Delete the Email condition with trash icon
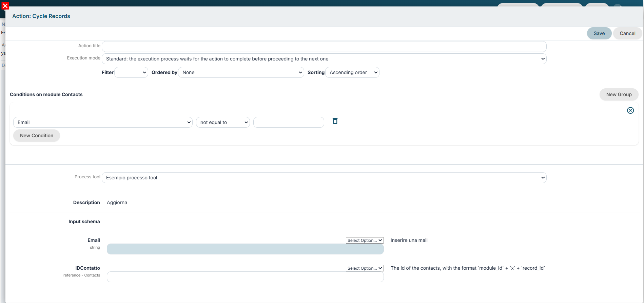Viewport: 644px width, 303px height. pyautogui.click(x=335, y=121)
